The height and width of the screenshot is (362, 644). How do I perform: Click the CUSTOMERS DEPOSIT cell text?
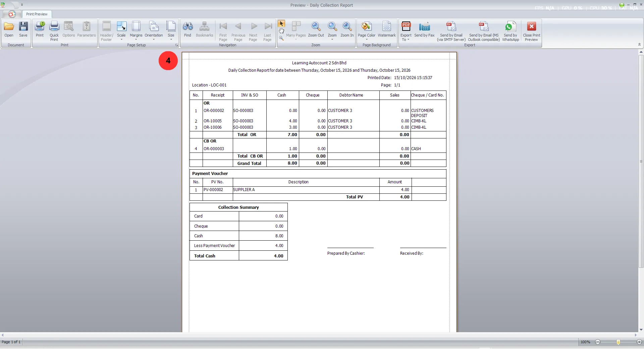[423, 113]
